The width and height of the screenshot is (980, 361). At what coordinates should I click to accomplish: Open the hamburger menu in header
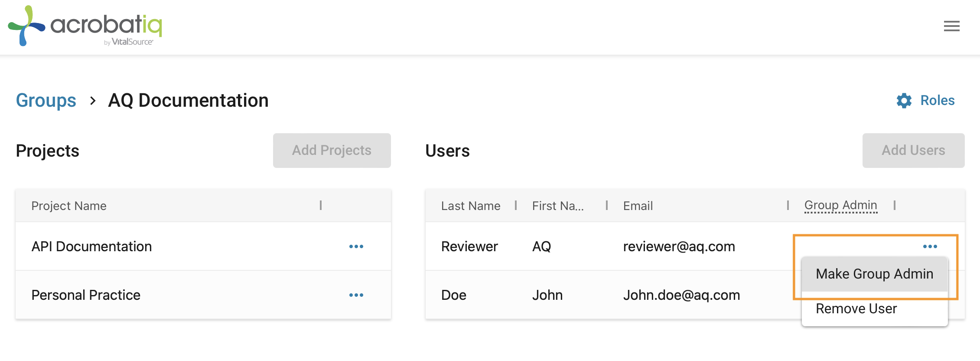point(951,26)
